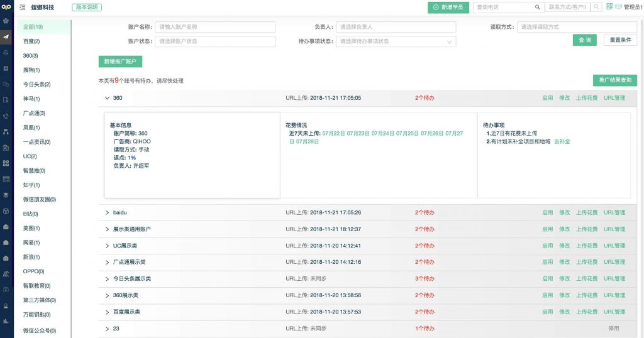Select the paper-plane promotion icon in left sidebar

point(6,36)
